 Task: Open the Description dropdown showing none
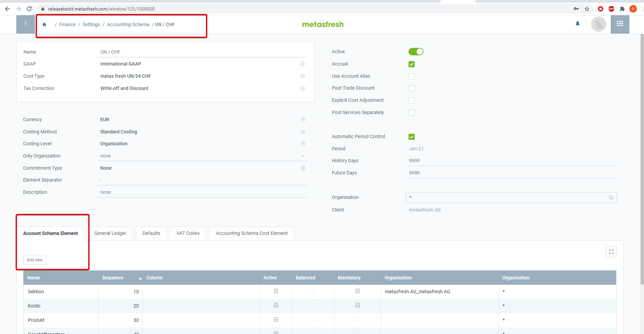pos(202,192)
